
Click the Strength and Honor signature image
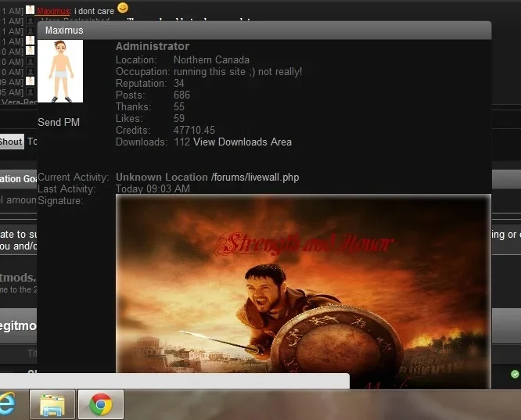tap(303, 291)
